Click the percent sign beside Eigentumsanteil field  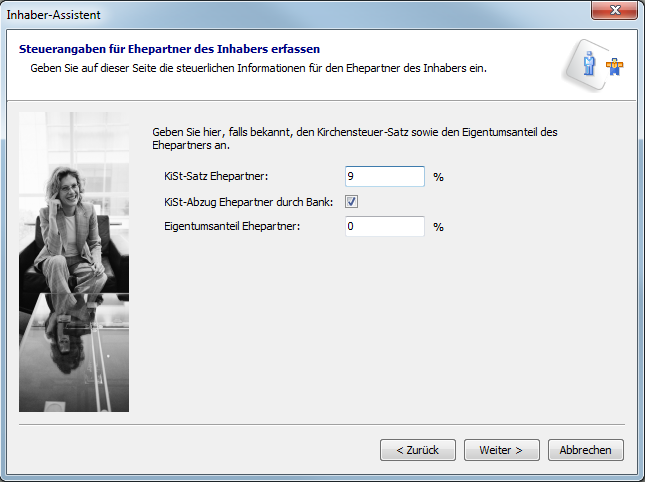click(438, 227)
